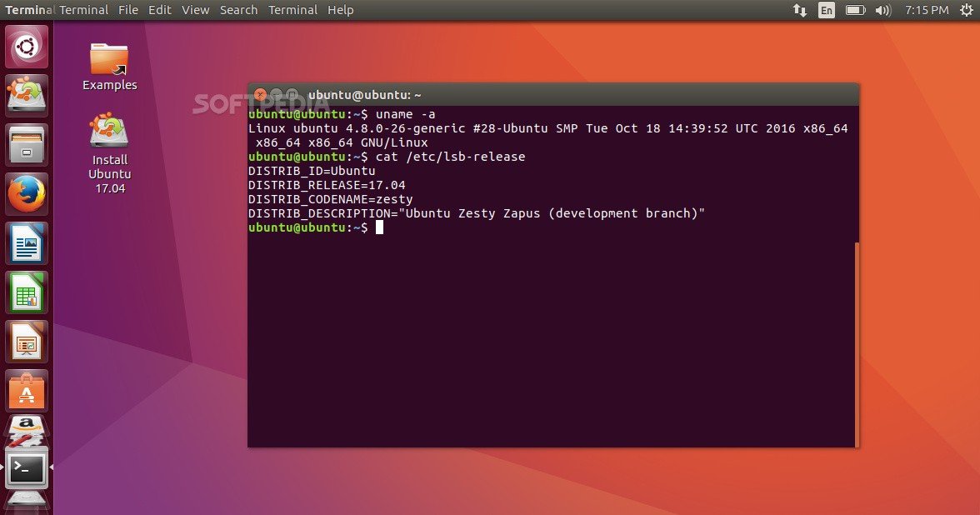Show the 7:15 PM clock calendar
The height and width of the screenshot is (515, 980).
(x=927, y=10)
